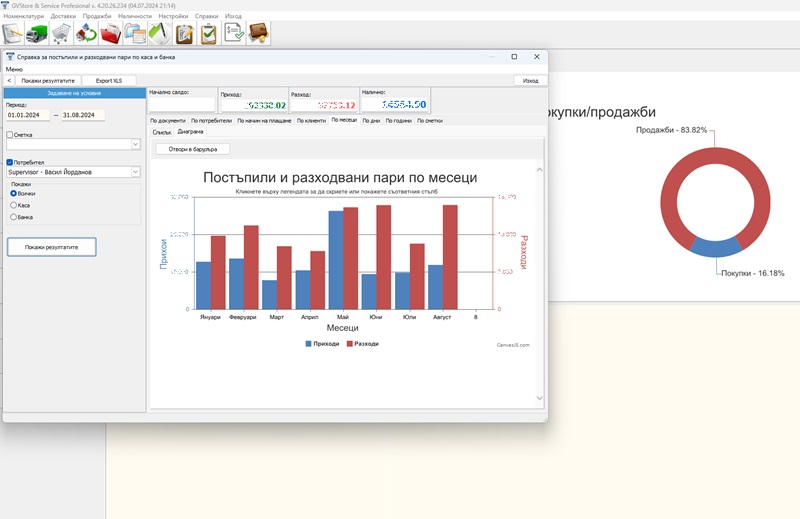The image size is (800, 519).
Task: Select the Всички radio option
Action: (x=14, y=193)
